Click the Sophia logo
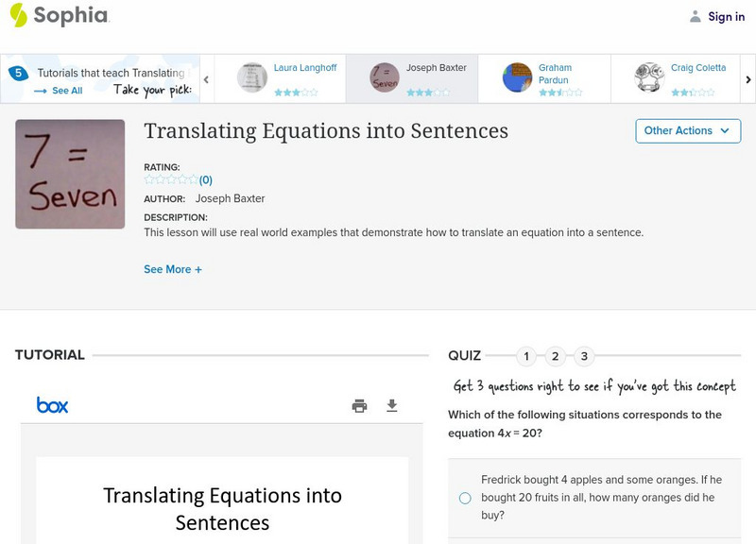Viewport: 756px width, 544px height. pyautogui.click(x=59, y=15)
